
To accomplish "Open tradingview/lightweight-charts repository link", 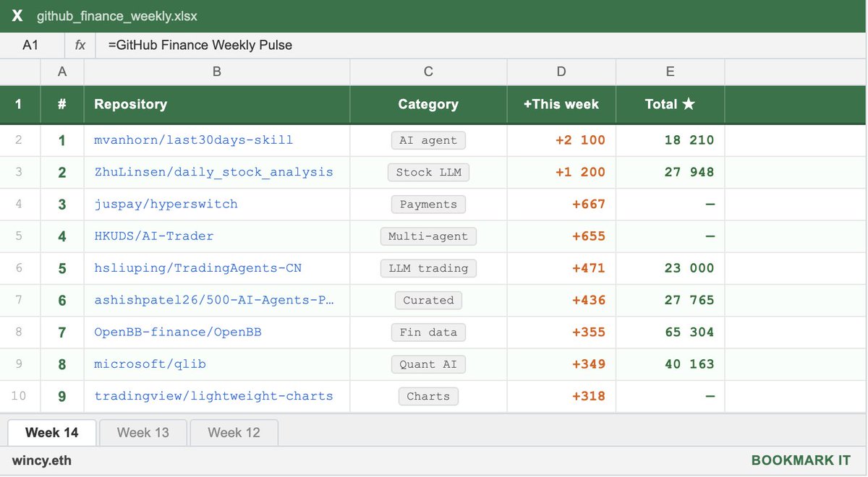I will point(214,396).
